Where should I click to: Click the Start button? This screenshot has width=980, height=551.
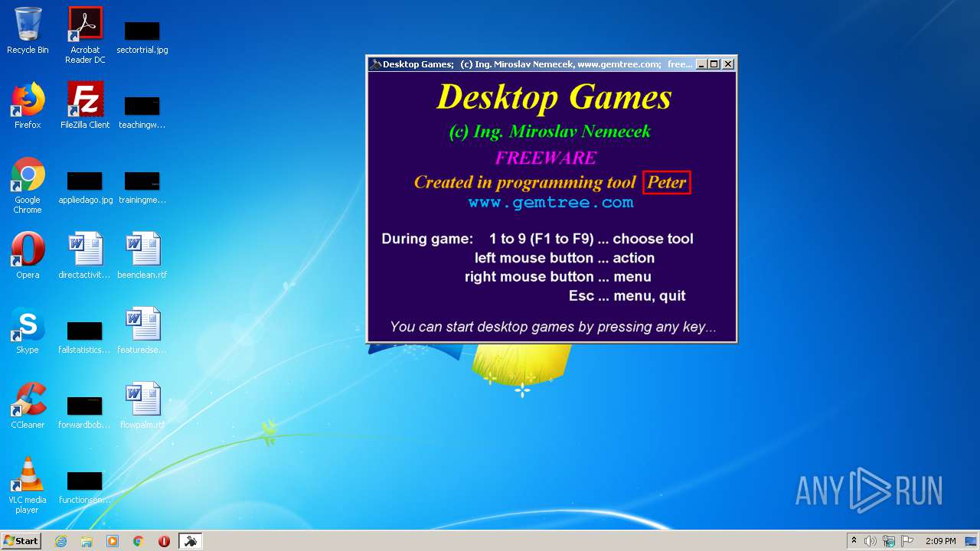tap(21, 541)
